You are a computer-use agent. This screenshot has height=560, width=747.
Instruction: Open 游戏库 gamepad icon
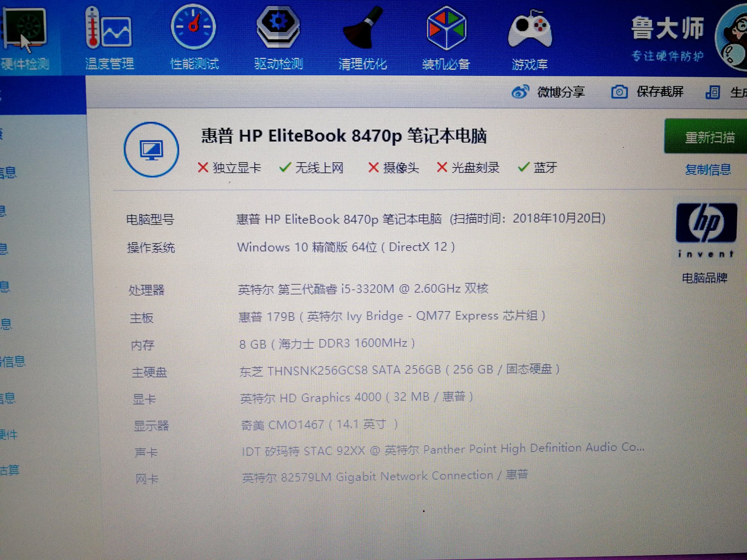pyautogui.click(x=530, y=29)
